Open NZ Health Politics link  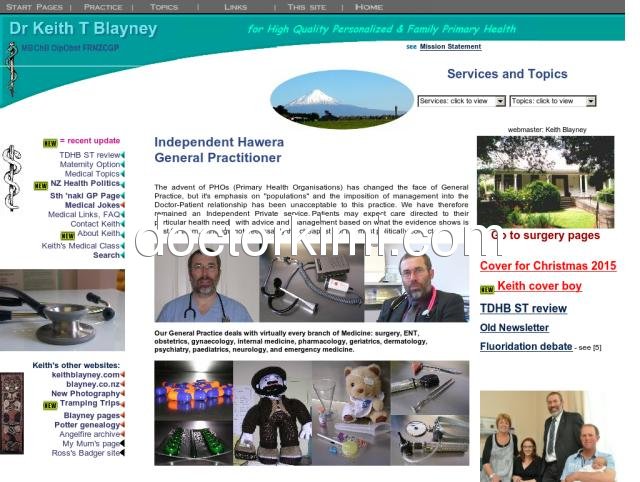coord(85,183)
